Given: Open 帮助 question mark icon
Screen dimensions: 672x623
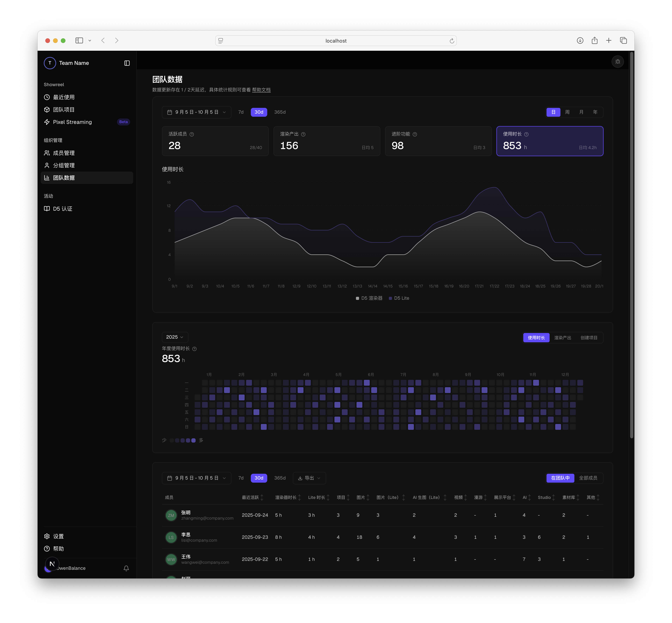Looking at the screenshot, I should click(47, 549).
